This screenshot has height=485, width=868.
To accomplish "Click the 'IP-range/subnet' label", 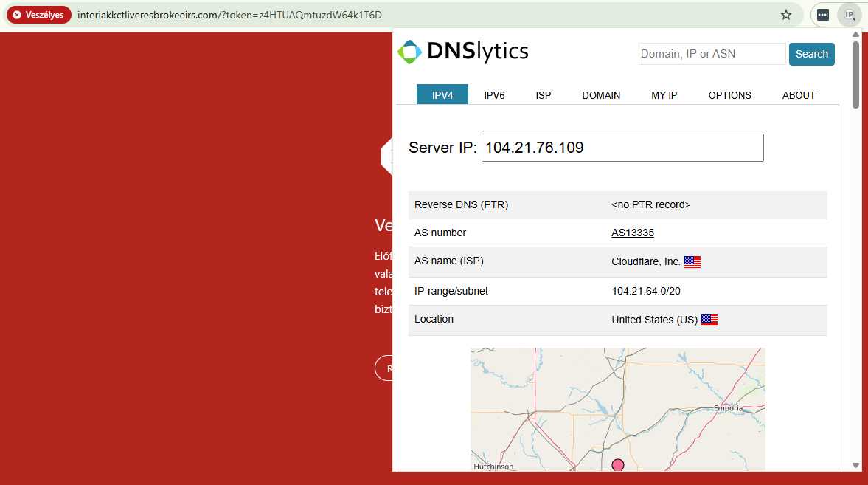I will [451, 291].
